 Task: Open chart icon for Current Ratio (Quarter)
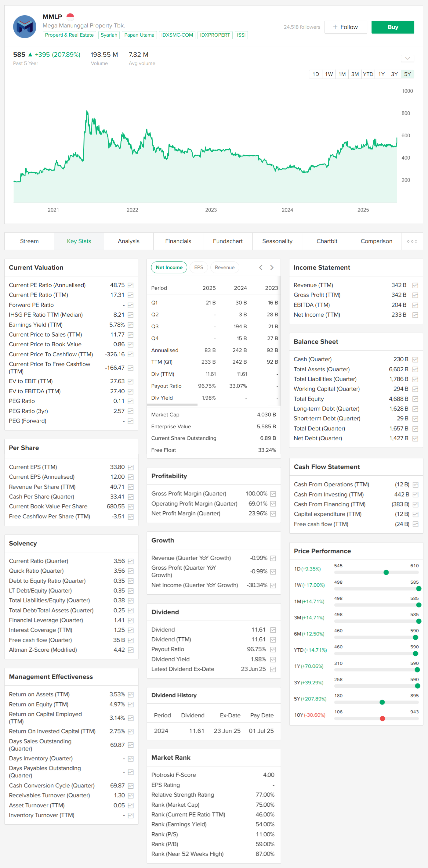pos(131,561)
